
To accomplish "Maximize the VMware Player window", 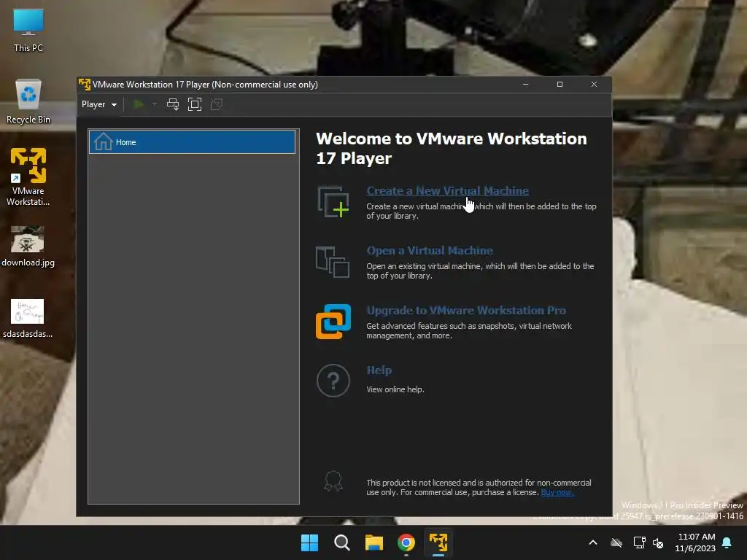I will click(x=560, y=85).
